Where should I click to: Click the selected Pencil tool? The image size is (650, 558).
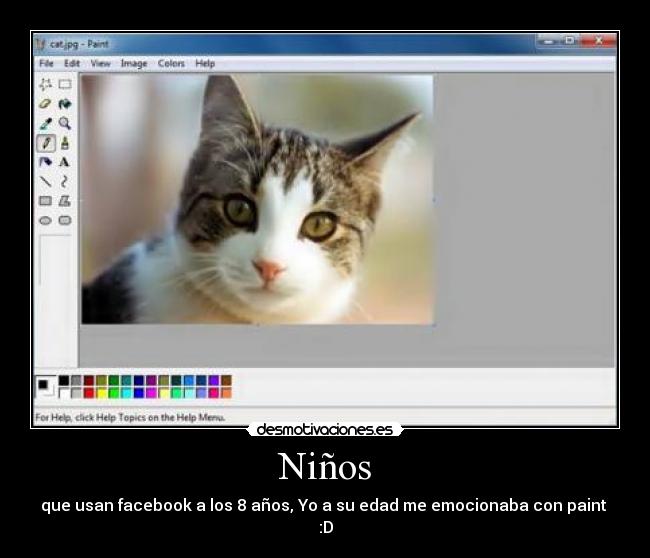tap(46, 143)
